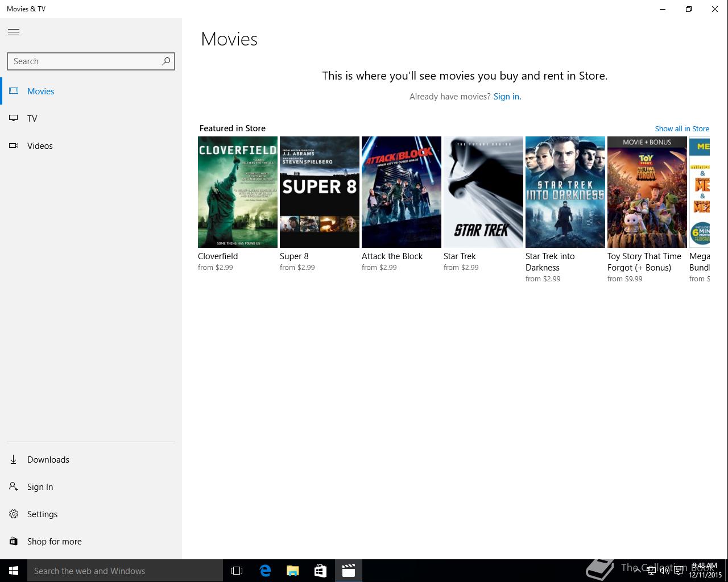Open the partially visible Mega Bundle poster
The height and width of the screenshot is (582, 728).
click(700, 192)
